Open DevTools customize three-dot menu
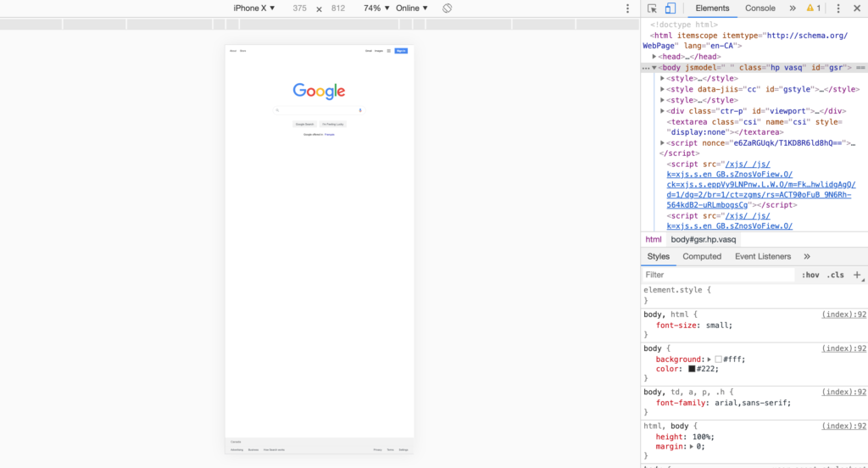The height and width of the screenshot is (468, 868). (x=838, y=8)
